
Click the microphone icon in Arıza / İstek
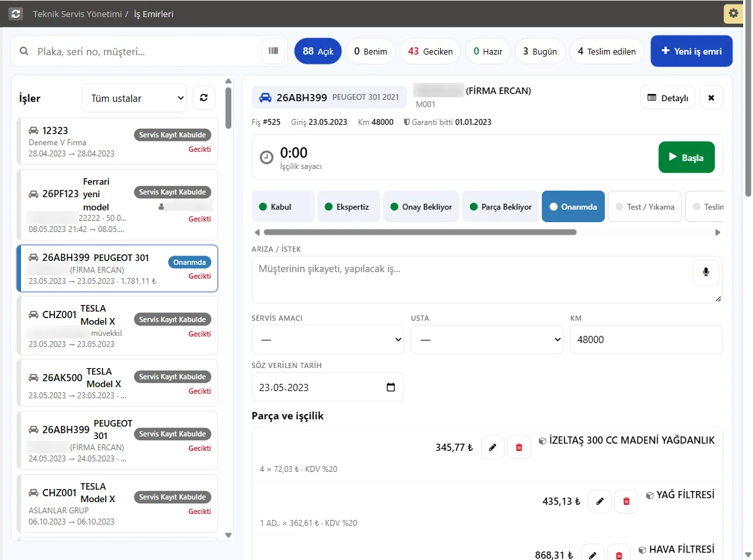706,272
